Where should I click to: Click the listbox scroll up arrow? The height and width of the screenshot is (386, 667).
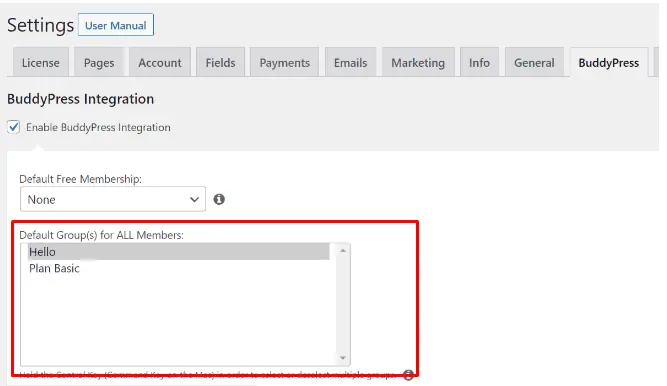tap(343, 251)
